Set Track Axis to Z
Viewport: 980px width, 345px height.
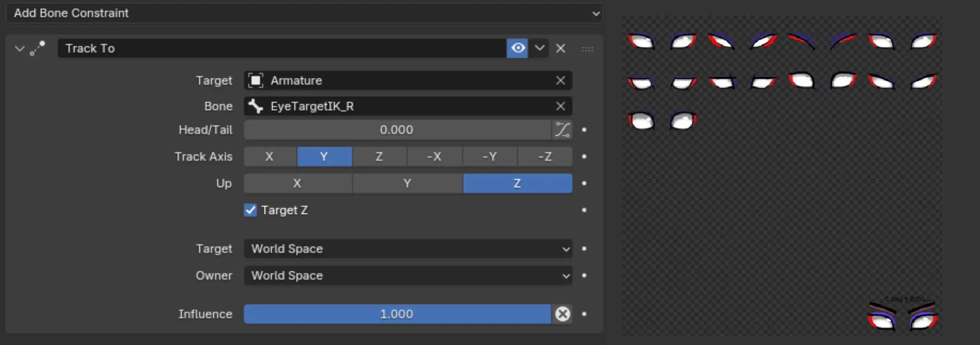click(x=379, y=157)
